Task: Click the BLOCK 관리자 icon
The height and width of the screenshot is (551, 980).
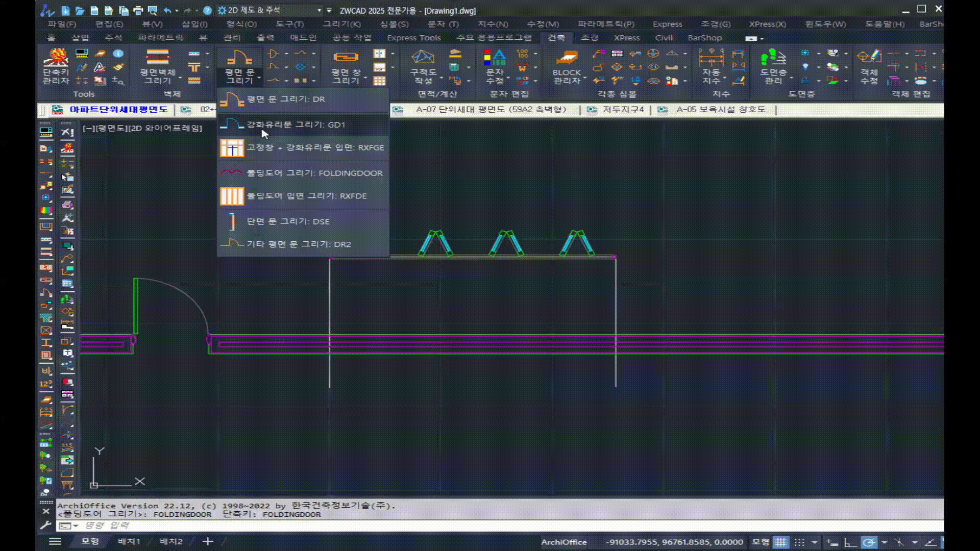Action: coord(567,58)
